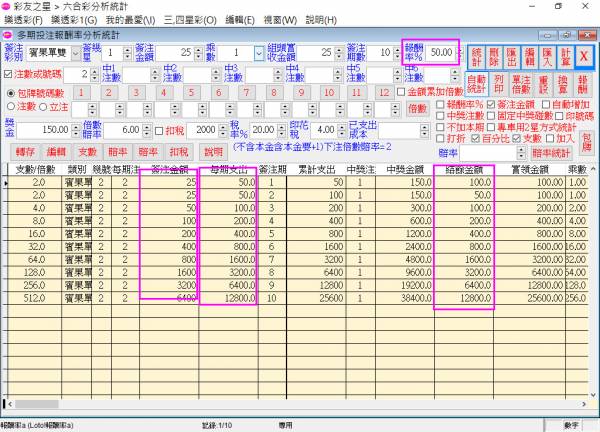Open the 編輯(E) menu
This screenshot has height=432, width=600.
(239, 19)
